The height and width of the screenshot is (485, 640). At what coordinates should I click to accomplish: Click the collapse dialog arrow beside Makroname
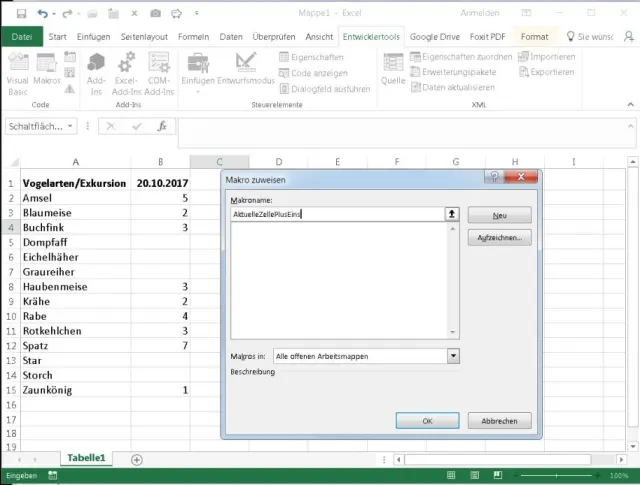click(452, 214)
